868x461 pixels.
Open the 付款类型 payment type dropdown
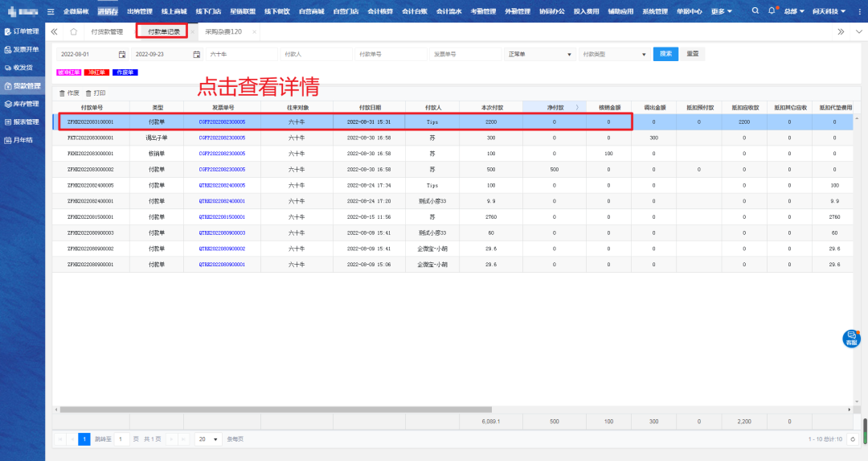point(614,55)
